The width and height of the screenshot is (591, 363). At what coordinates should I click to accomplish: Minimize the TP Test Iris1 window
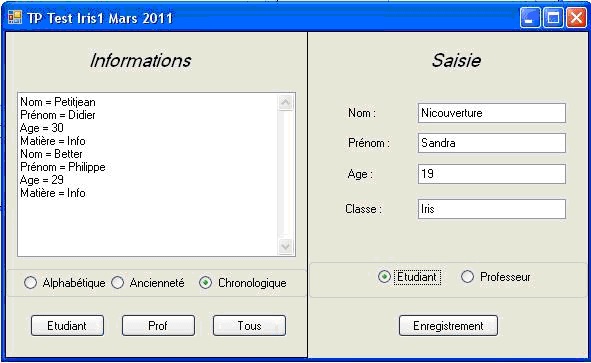[x=530, y=18]
